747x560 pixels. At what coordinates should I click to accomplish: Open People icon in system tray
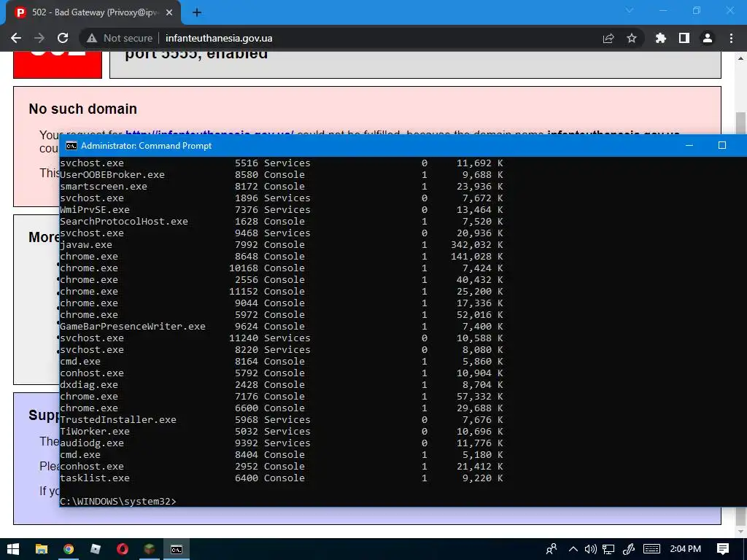coord(551,549)
